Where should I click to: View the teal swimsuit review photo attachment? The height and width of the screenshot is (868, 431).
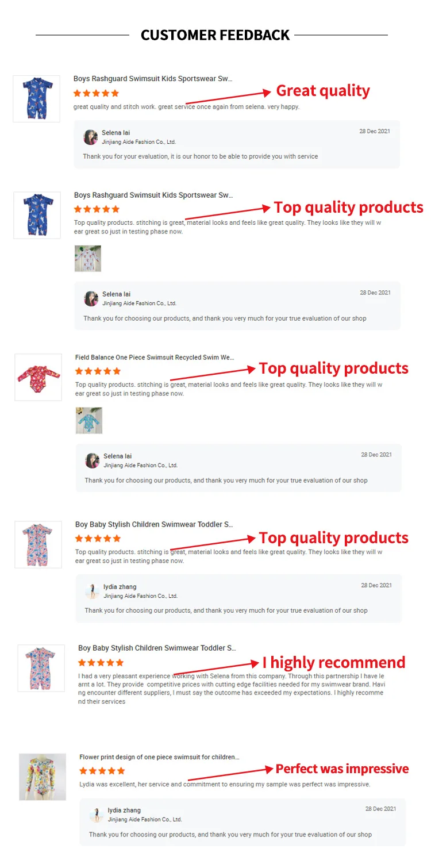[x=89, y=420]
